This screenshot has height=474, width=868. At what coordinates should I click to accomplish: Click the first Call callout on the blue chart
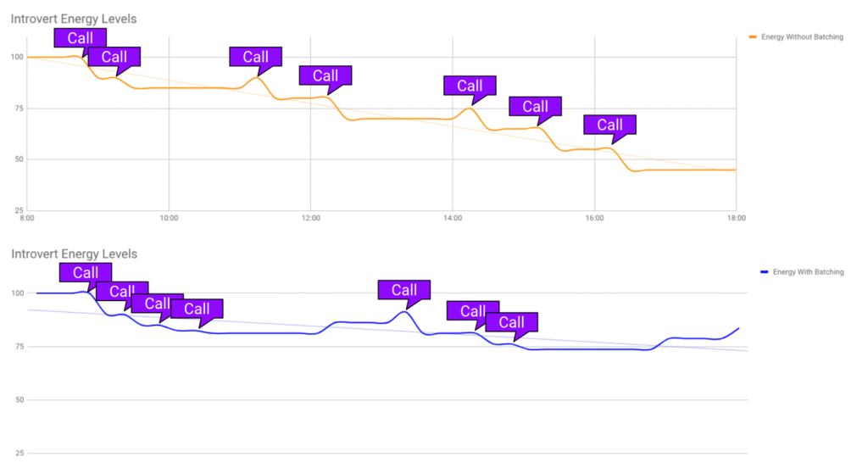tap(86, 273)
